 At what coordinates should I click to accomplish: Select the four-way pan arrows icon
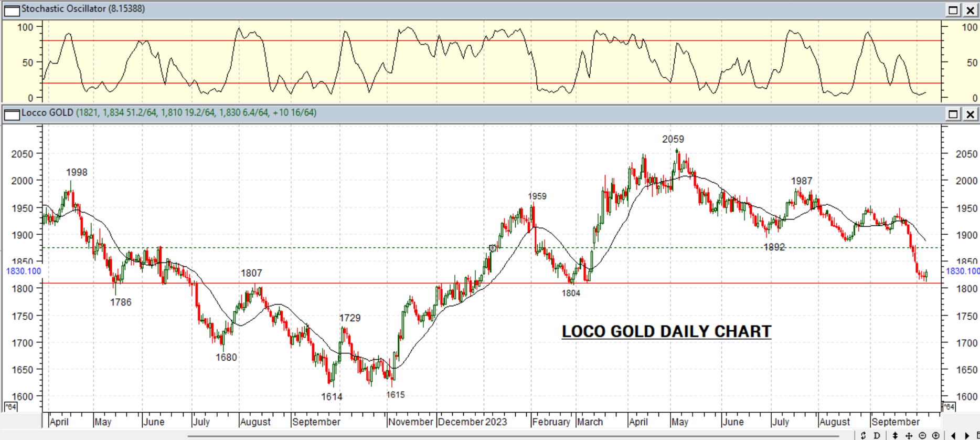tap(909, 435)
